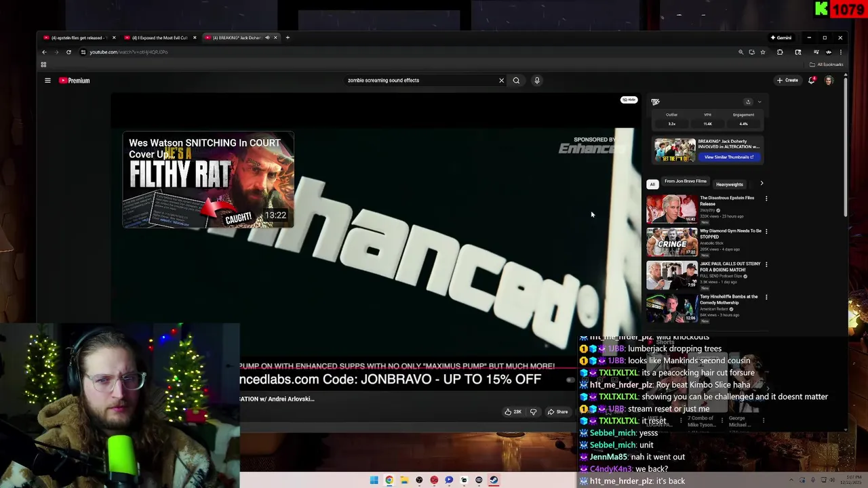The width and height of the screenshot is (868, 488).
Task: Dislike the video with thumbs down
Action: [x=533, y=412]
